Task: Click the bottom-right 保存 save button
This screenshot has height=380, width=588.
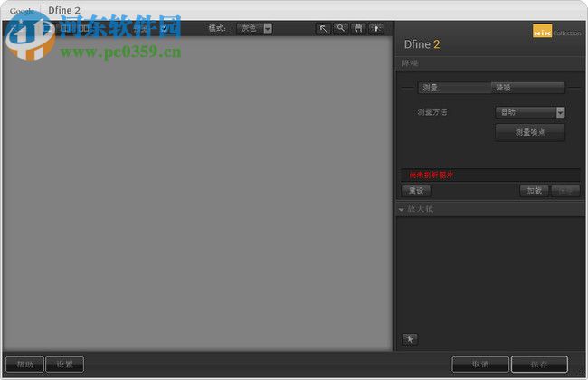Action: (x=539, y=365)
